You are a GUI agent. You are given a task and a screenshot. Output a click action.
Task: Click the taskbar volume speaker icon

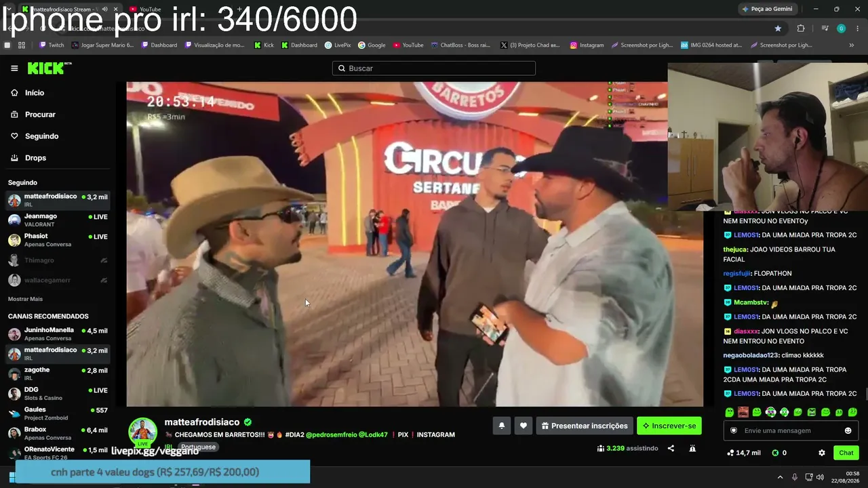[820, 477]
